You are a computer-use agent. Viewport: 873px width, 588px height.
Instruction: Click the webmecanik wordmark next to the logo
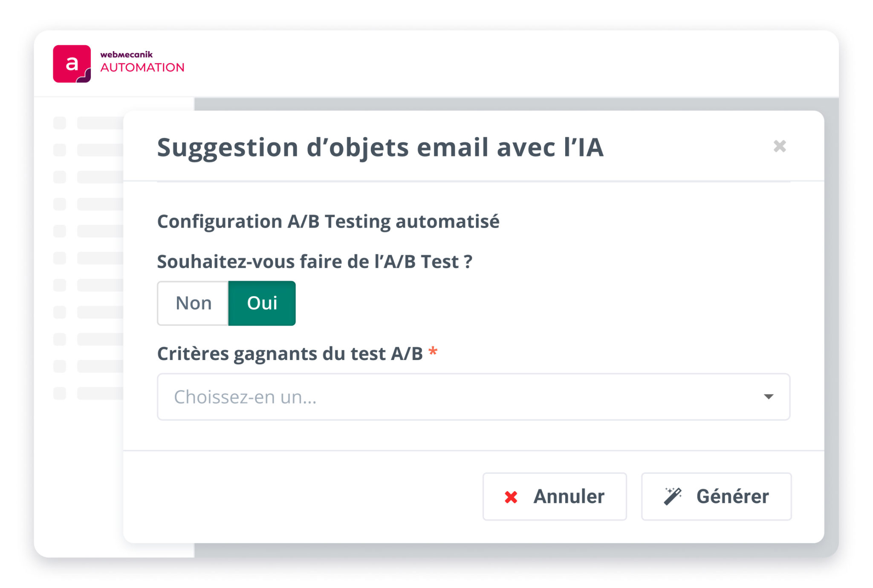(x=127, y=54)
